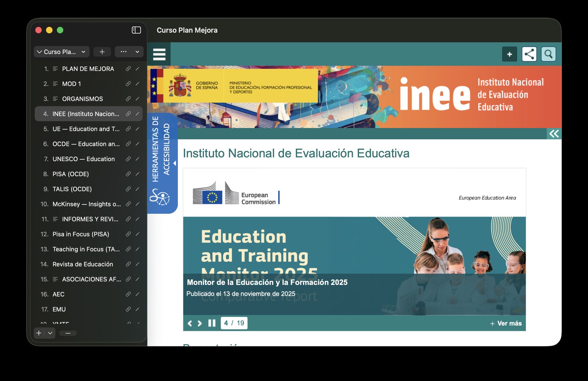Open the hamburger menu on the INEE page
Image resolution: width=588 pixels, height=381 pixels.
point(159,54)
